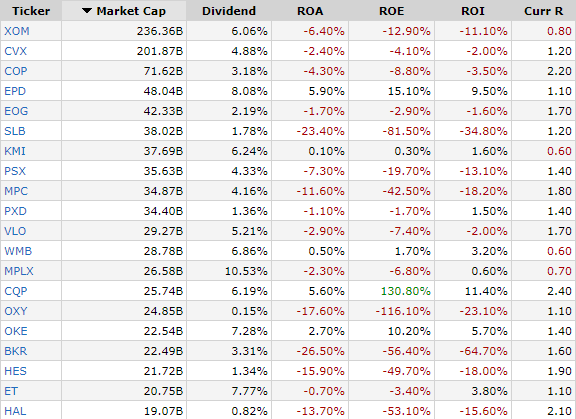Select EPD ROE value 15.10%
The image size is (576, 419).
(409, 91)
